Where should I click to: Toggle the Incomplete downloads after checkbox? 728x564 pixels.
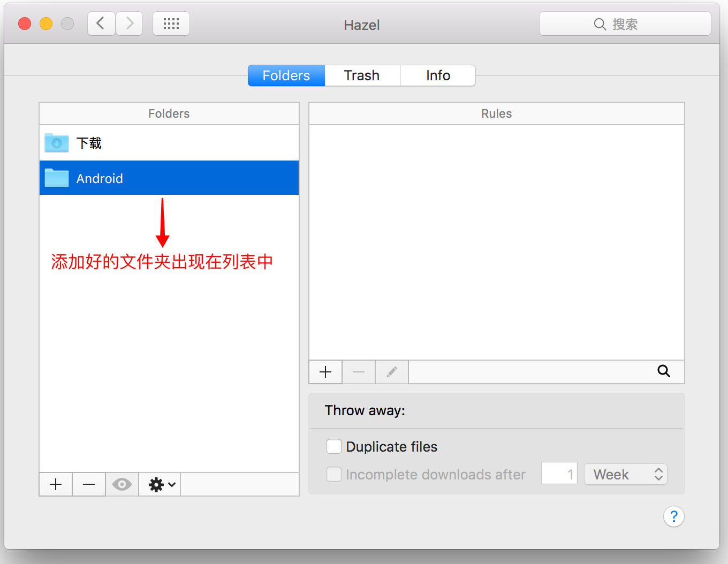click(x=334, y=474)
